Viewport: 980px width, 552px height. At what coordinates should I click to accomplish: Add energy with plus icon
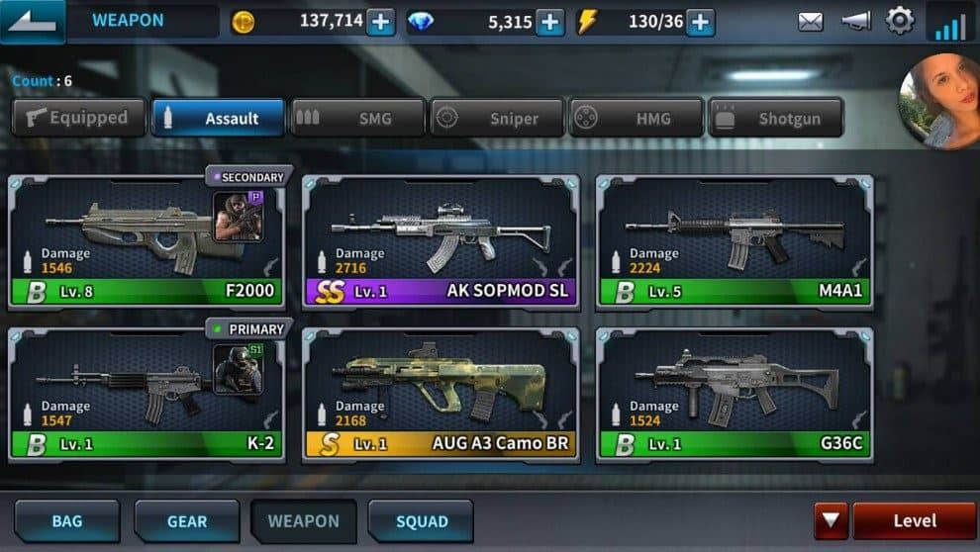click(x=700, y=23)
